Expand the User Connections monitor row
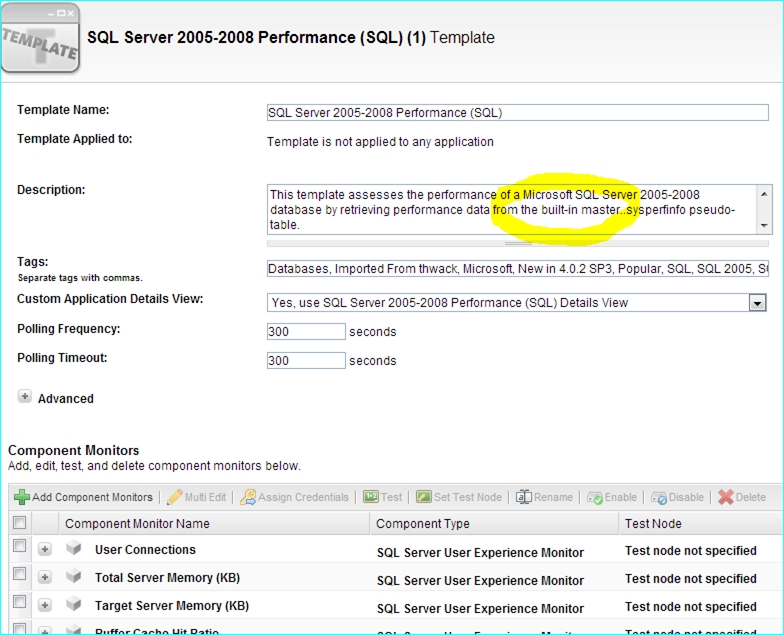Screen dimensions: 784x635 pyautogui.click(x=44, y=549)
